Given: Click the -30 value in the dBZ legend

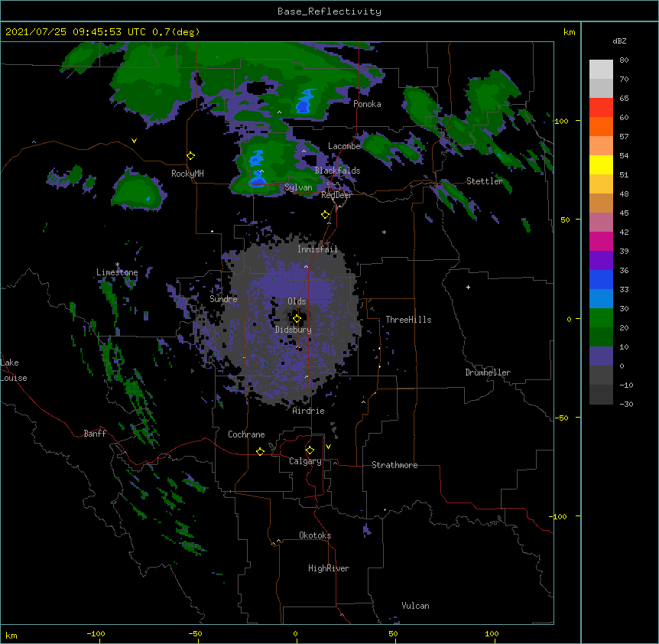Looking at the screenshot, I should click(x=626, y=404).
